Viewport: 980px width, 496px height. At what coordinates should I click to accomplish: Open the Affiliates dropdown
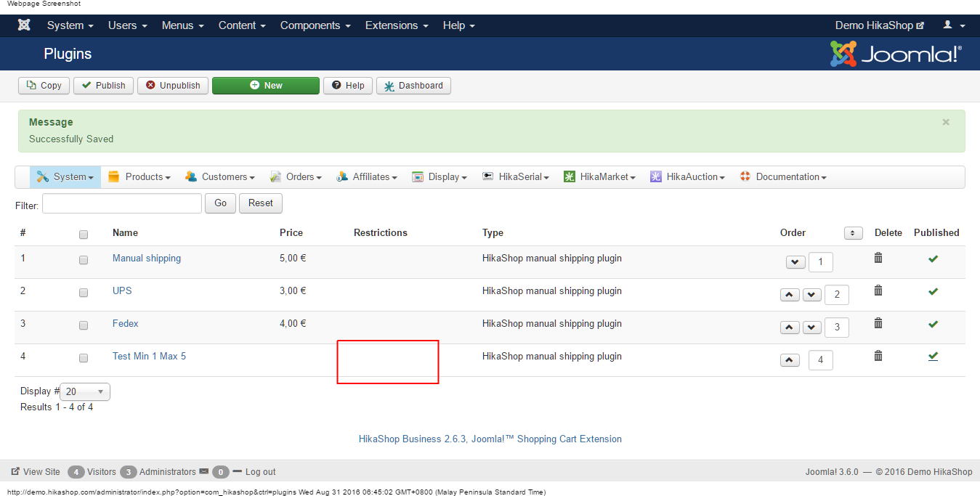coord(367,176)
